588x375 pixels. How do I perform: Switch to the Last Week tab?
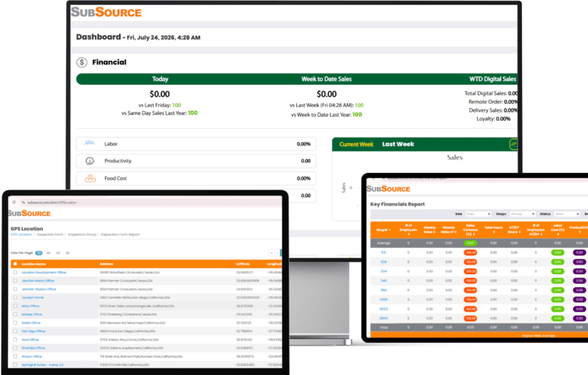(398, 144)
